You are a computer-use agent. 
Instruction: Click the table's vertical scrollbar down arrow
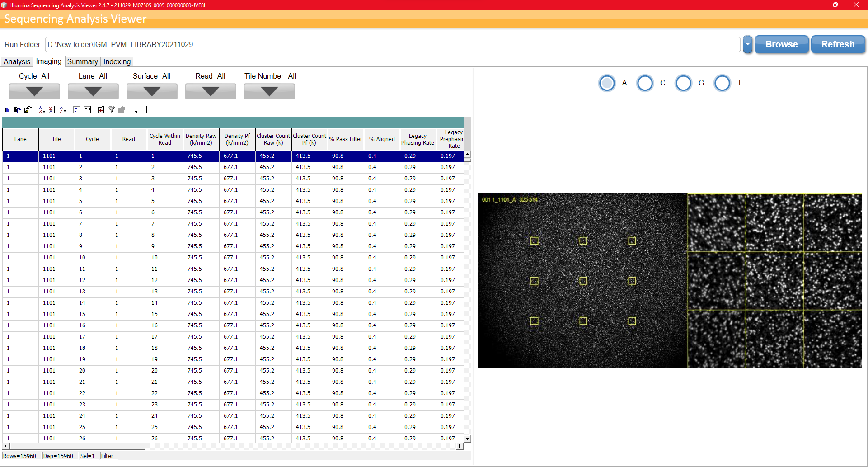[468, 439]
